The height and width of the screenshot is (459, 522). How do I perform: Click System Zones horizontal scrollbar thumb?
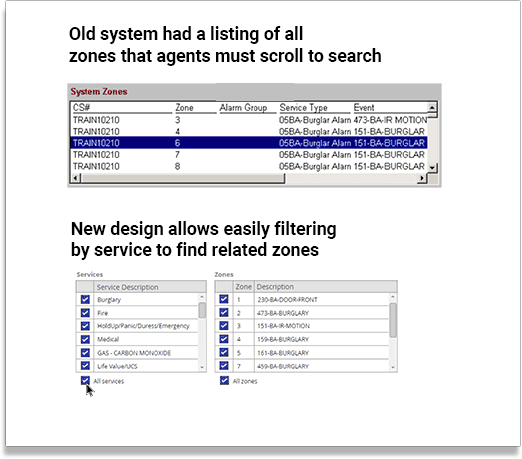click(182, 178)
